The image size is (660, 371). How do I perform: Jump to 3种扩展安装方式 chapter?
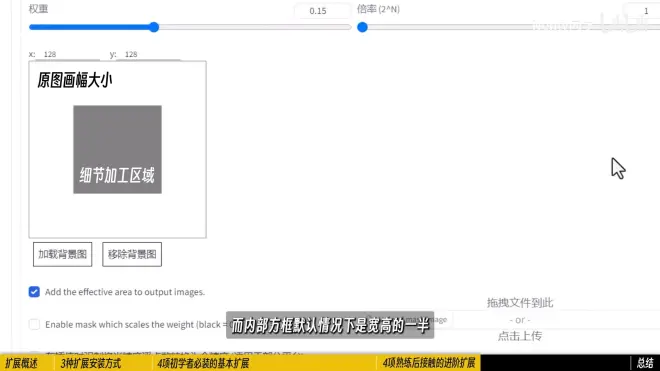[90, 363]
